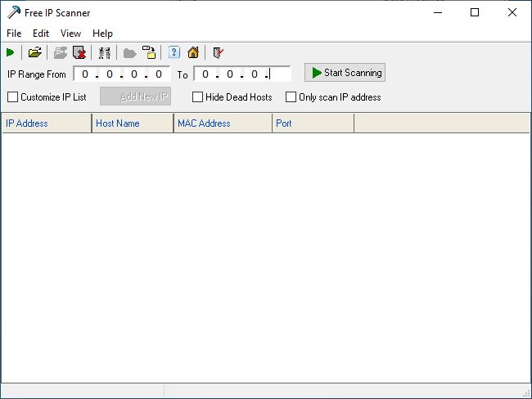Open options with the settings sliders icon
This screenshot has height=399, width=532.
tap(105, 52)
